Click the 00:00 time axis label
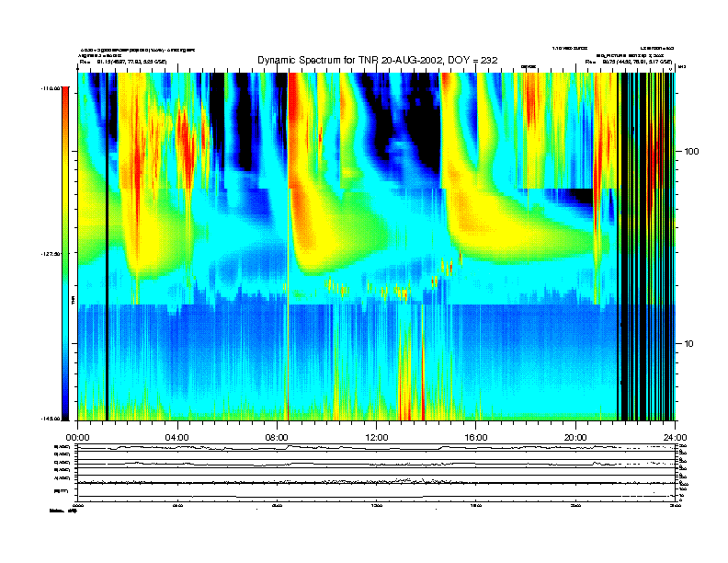 tap(78, 438)
